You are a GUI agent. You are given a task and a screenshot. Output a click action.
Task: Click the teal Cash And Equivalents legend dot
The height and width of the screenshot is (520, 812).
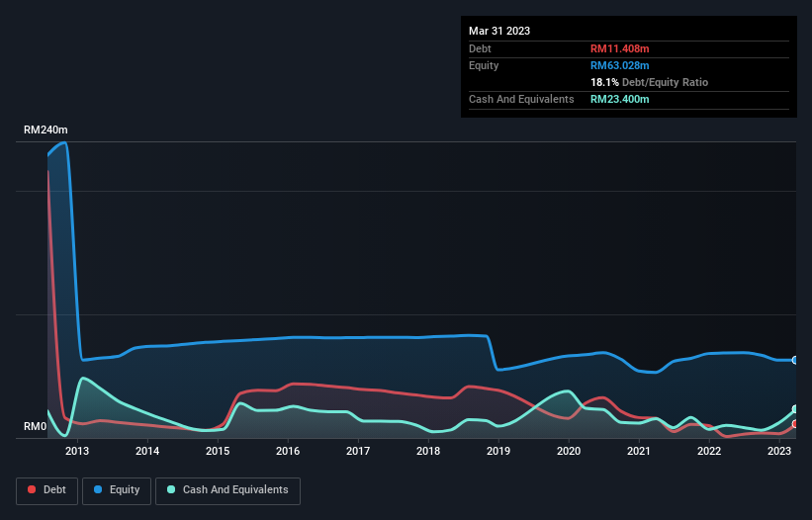171,489
